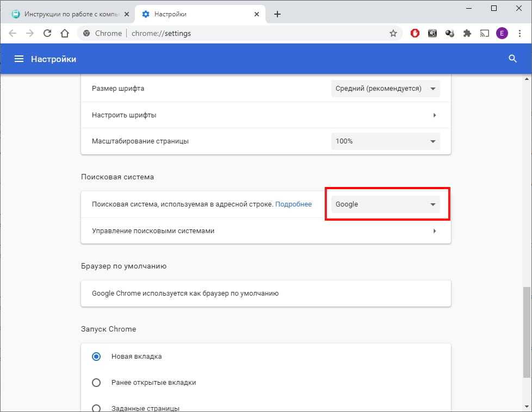The width and height of the screenshot is (532, 412).
Task: Select Заданные страницы radio option
Action: (x=96, y=408)
